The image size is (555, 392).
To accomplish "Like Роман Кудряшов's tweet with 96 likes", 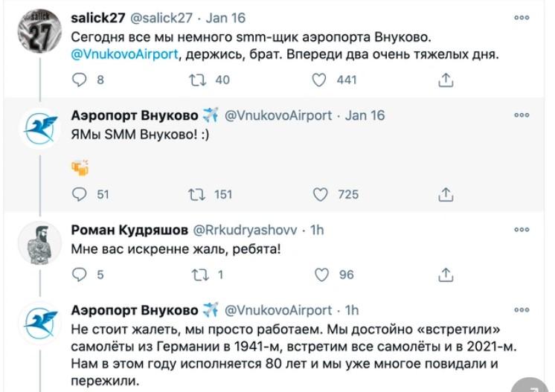I will (321, 274).
